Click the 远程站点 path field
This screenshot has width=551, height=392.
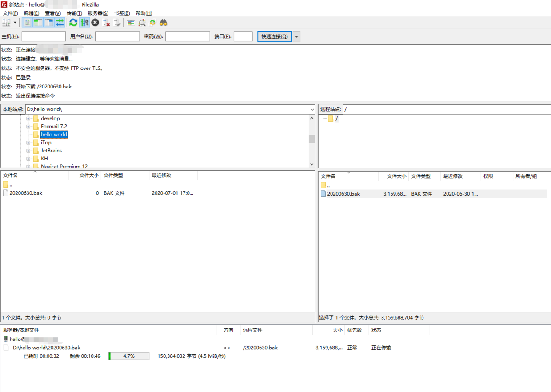[x=447, y=109]
